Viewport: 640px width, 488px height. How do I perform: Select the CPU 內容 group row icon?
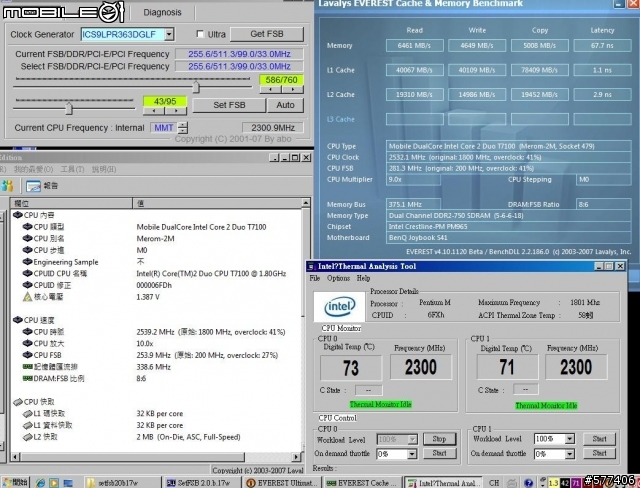[x=18, y=215]
